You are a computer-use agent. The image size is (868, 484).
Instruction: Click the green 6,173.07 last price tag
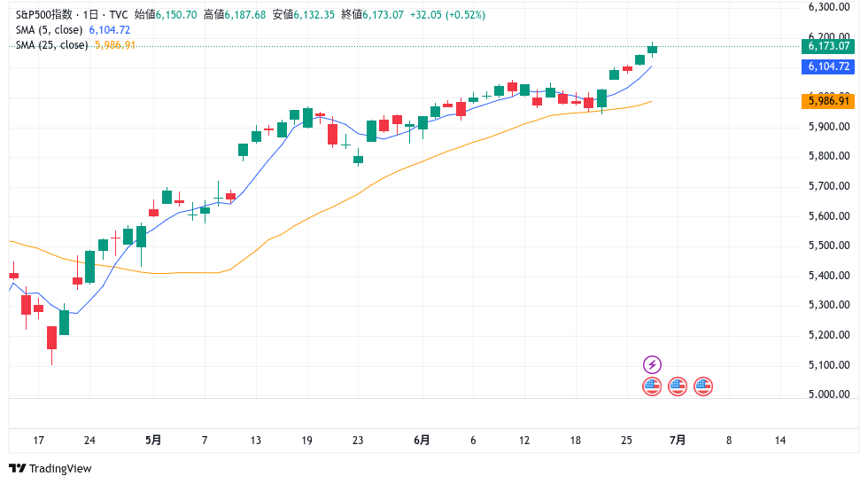[828, 46]
